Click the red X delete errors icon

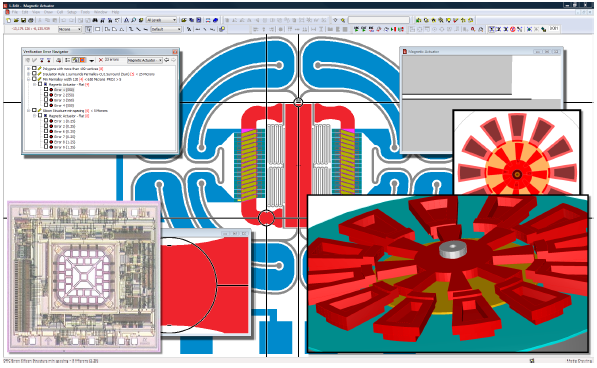(101, 60)
